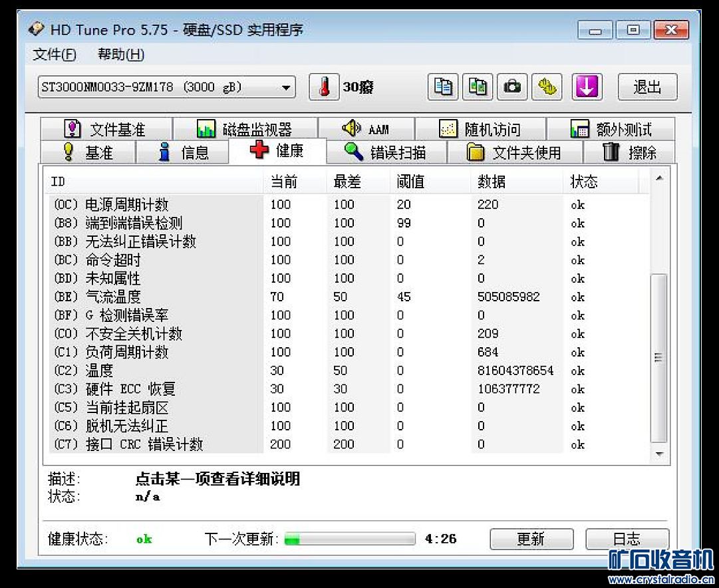
Task: Select the (C3) 硬件 ECC 恢复 row
Action: (x=349, y=389)
